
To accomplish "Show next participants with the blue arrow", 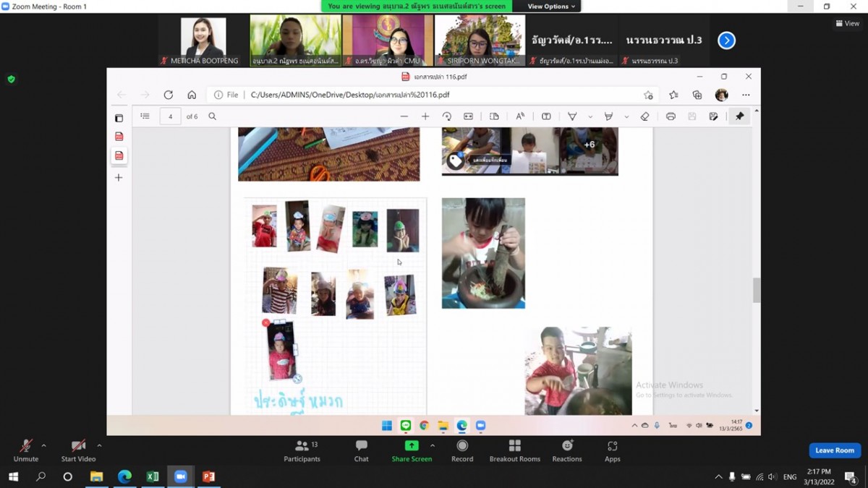I will pos(726,40).
